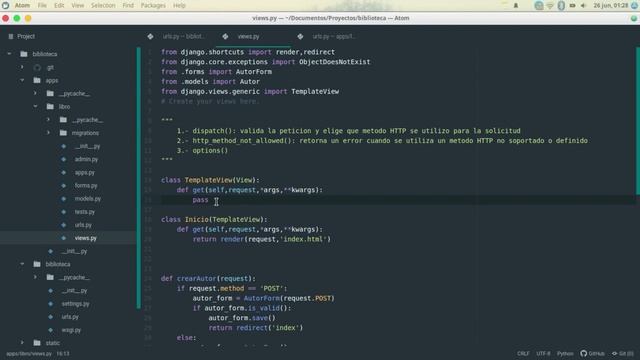640x360 pixels.
Task: Click the date and time clock in the top bar
Action: tap(611, 5)
